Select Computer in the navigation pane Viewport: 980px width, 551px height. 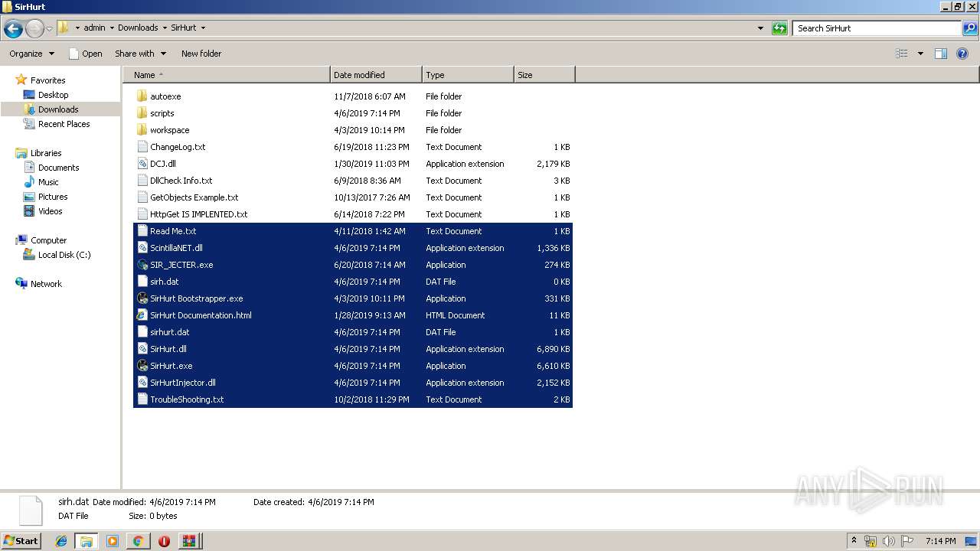click(48, 240)
